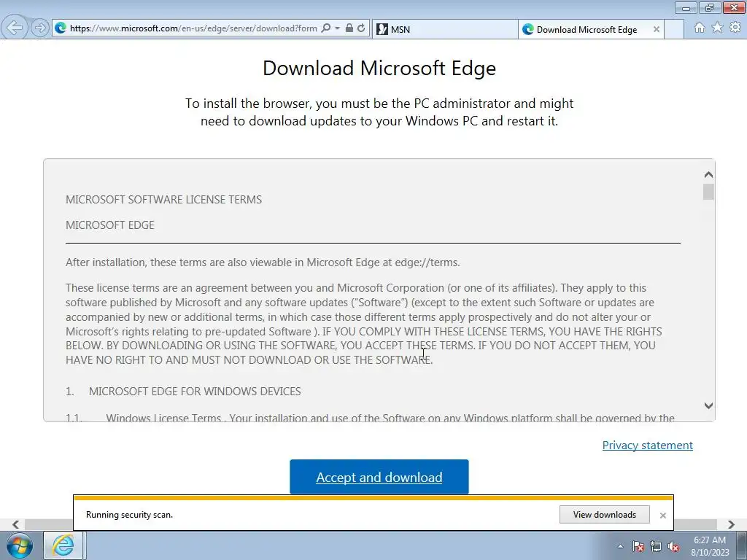Click the horizontal scrollbar left arrow
Viewport: 747px width, 560px height.
[x=16, y=524]
